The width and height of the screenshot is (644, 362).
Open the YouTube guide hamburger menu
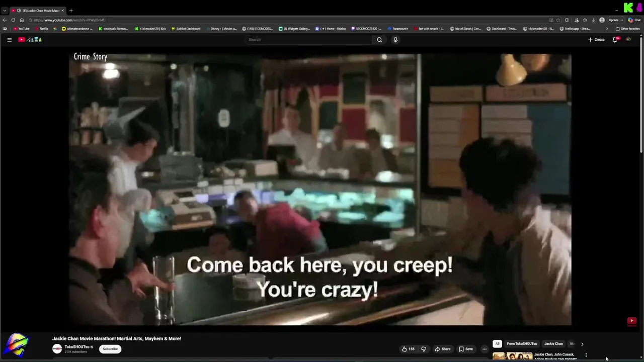(9, 40)
